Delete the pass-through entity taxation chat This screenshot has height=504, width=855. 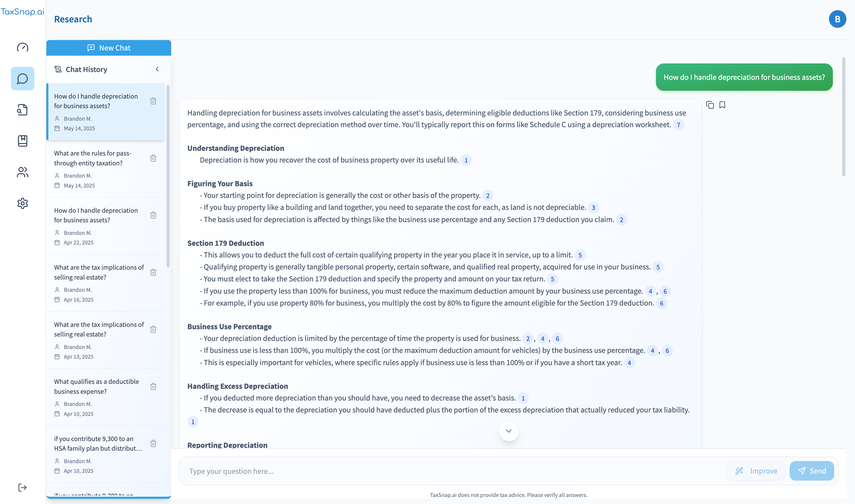click(x=153, y=158)
